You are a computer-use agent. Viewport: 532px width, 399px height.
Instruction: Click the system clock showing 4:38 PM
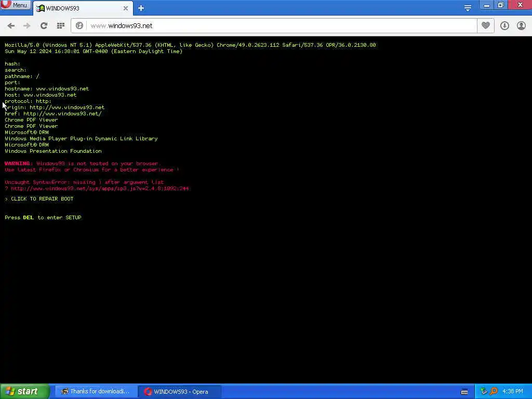[x=512, y=392]
